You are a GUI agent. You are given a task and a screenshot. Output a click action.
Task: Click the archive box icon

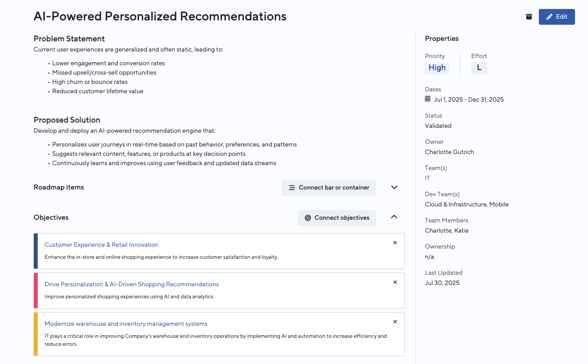pyautogui.click(x=529, y=17)
